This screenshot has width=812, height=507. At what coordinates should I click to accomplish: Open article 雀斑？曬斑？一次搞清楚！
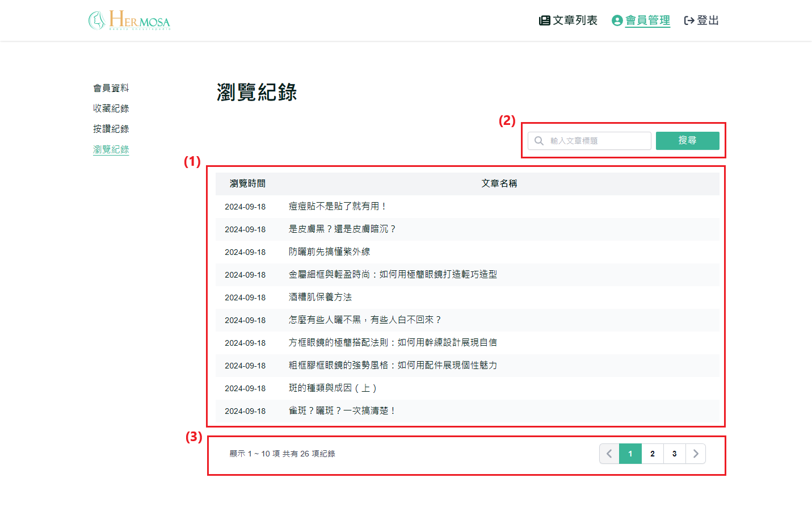click(343, 410)
